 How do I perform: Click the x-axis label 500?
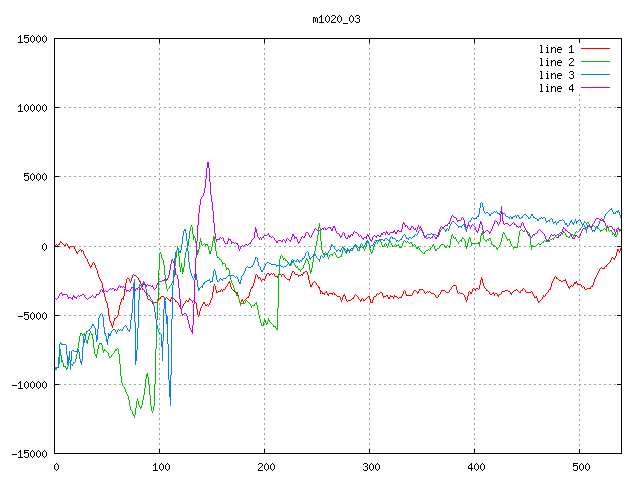pyautogui.click(x=580, y=467)
